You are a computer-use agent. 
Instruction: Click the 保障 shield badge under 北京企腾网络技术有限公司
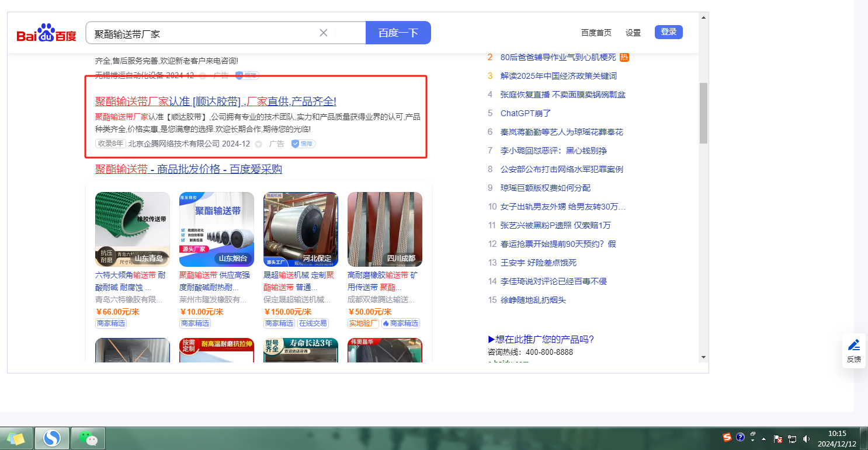(x=303, y=144)
